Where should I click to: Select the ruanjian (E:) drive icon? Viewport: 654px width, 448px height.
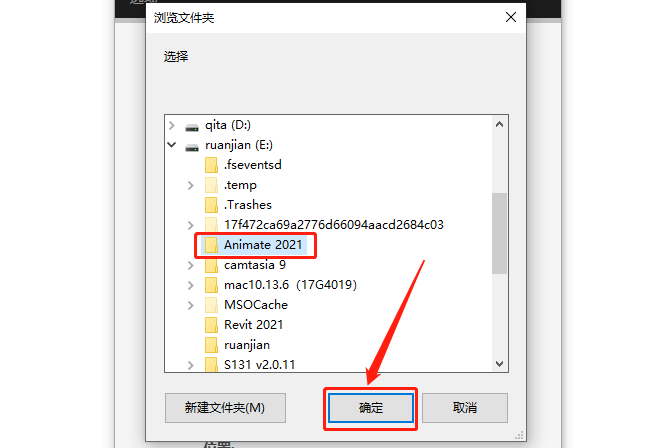click(x=192, y=147)
